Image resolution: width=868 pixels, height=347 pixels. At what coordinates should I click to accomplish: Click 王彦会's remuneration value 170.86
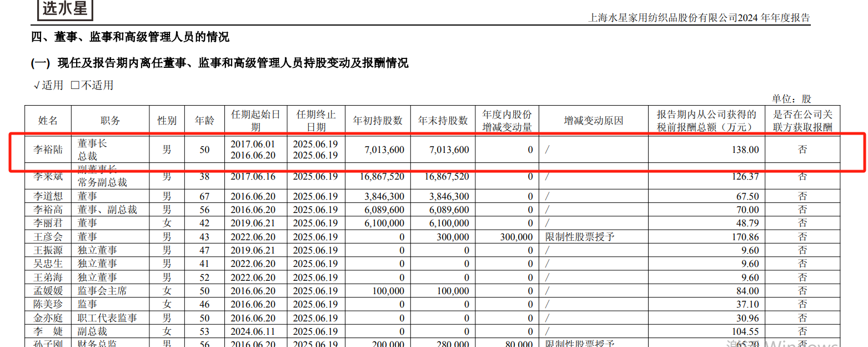pos(745,237)
